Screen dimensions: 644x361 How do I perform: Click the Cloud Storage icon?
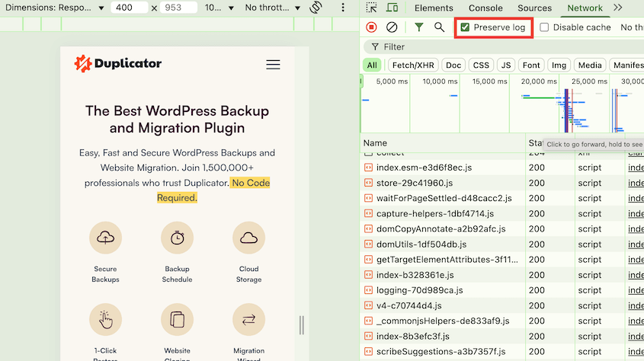(x=249, y=238)
